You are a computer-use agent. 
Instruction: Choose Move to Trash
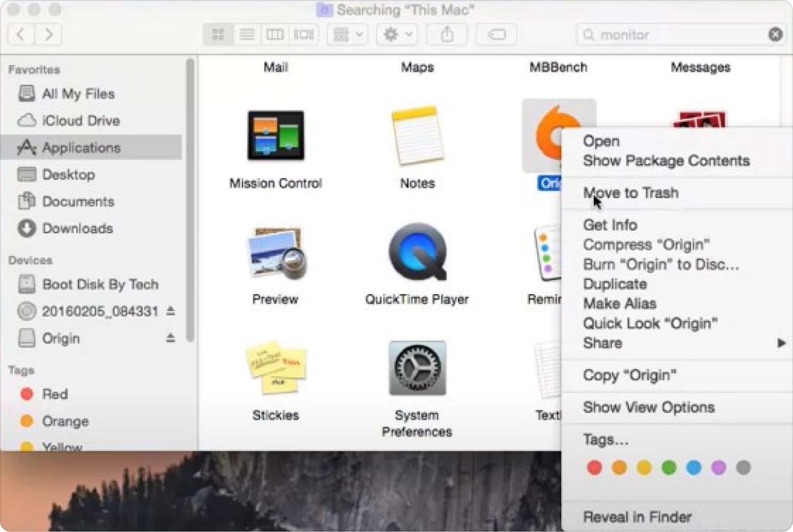[630, 193]
